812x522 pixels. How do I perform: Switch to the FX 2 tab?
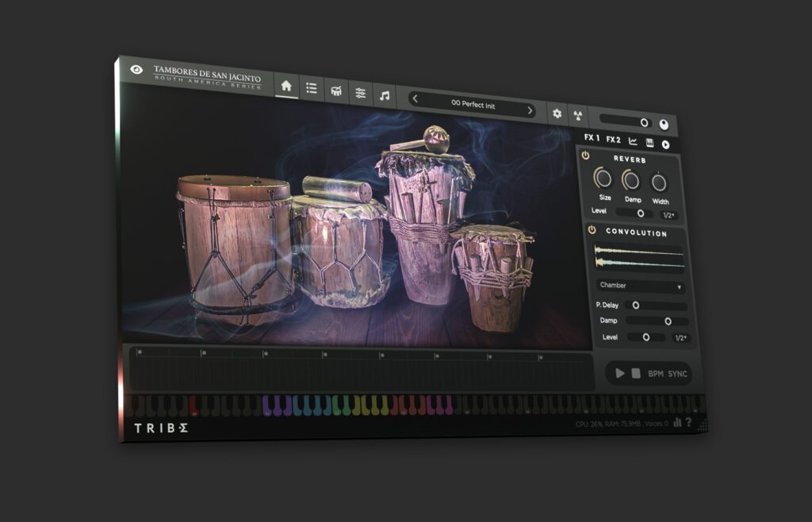(x=613, y=139)
